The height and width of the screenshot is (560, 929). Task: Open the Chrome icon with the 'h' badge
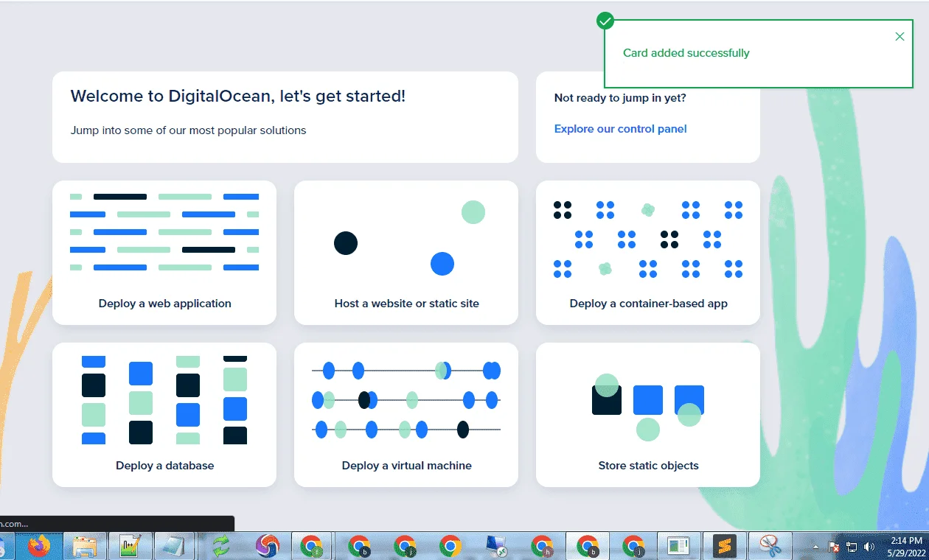542,546
